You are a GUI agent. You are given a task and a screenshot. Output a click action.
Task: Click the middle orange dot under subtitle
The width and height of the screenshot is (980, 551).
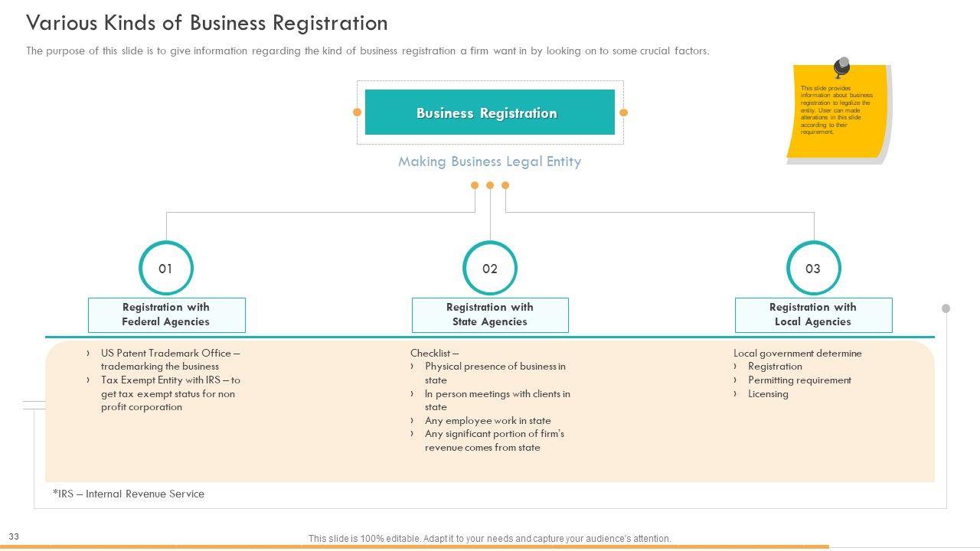coord(490,185)
